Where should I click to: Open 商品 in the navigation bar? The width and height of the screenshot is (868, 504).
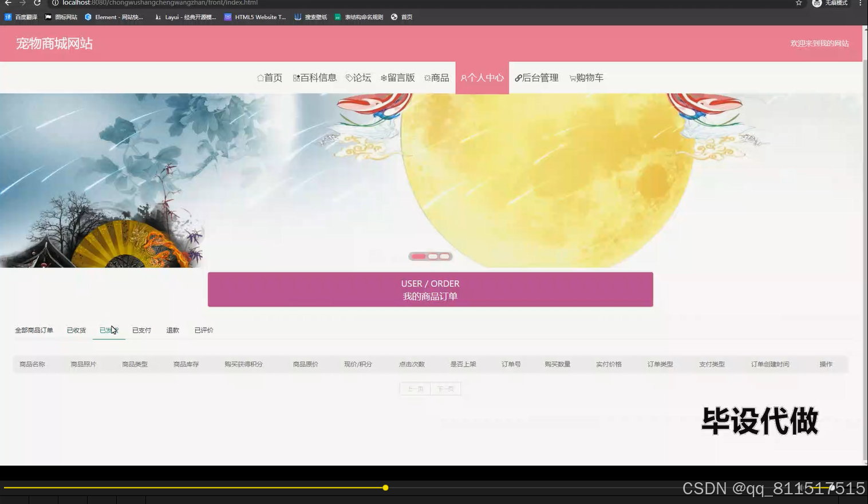tap(436, 78)
